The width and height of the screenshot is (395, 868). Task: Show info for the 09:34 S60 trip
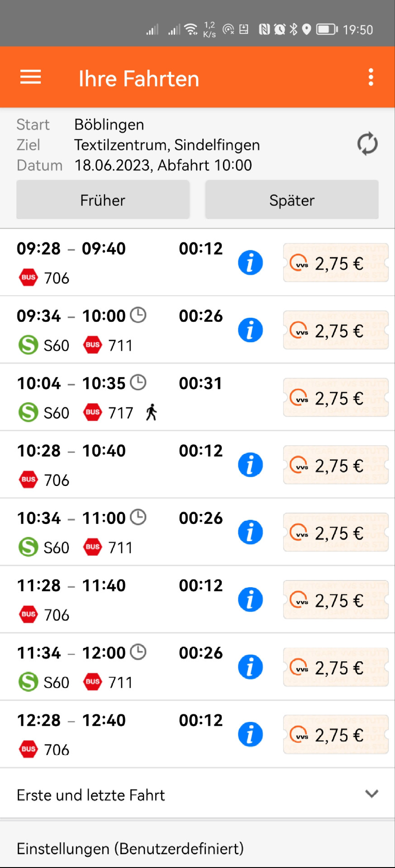[250, 330]
